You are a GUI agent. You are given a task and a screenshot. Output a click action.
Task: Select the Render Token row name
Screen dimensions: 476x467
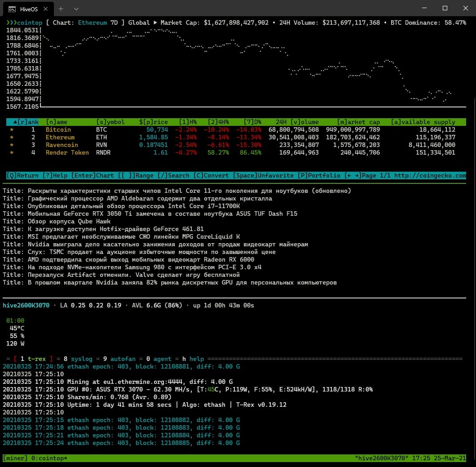(67, 152)
